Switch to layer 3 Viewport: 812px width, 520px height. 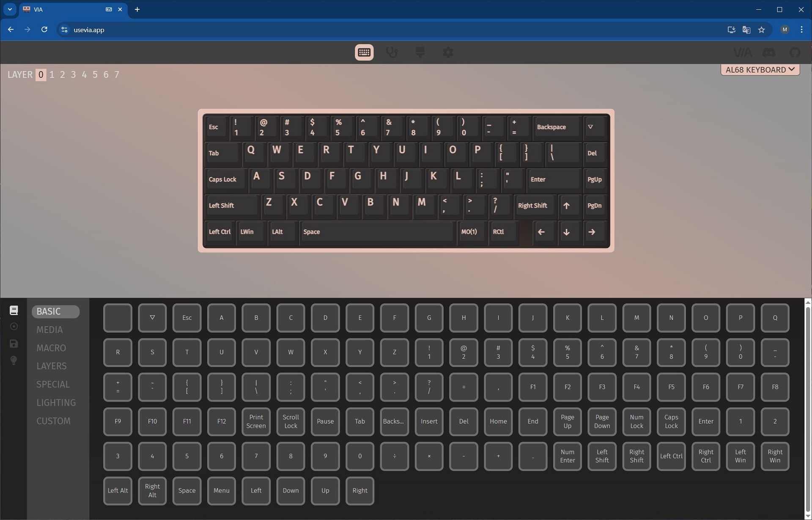73,75
